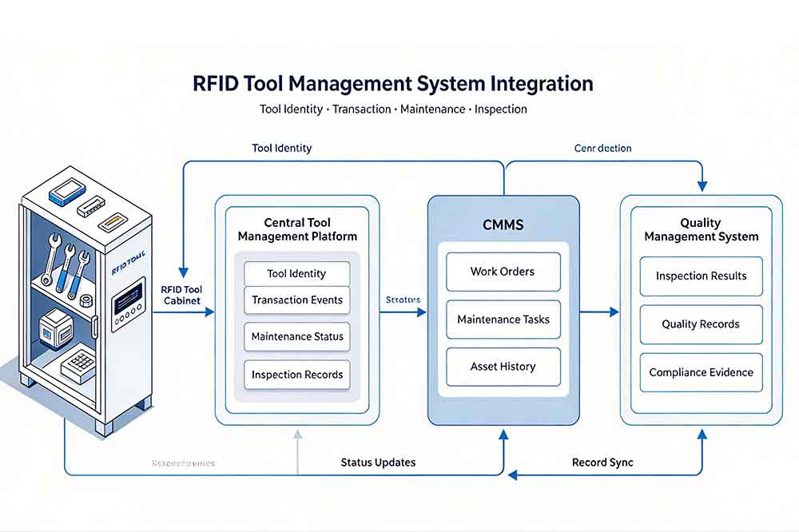This screenshot has height=532, width=799.
Task: Click the RFID Tool text printed on the cabinet
Action: (128, 262)
